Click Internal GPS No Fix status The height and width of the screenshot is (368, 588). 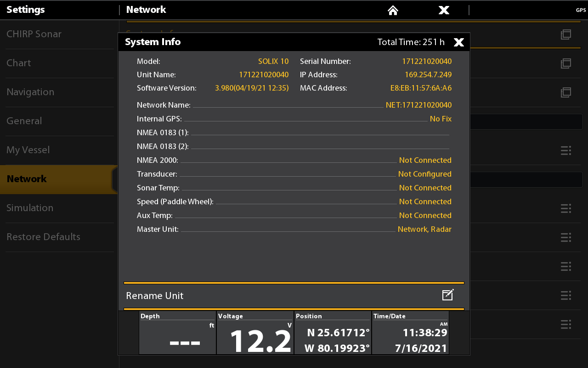click(x=441, y=119)
